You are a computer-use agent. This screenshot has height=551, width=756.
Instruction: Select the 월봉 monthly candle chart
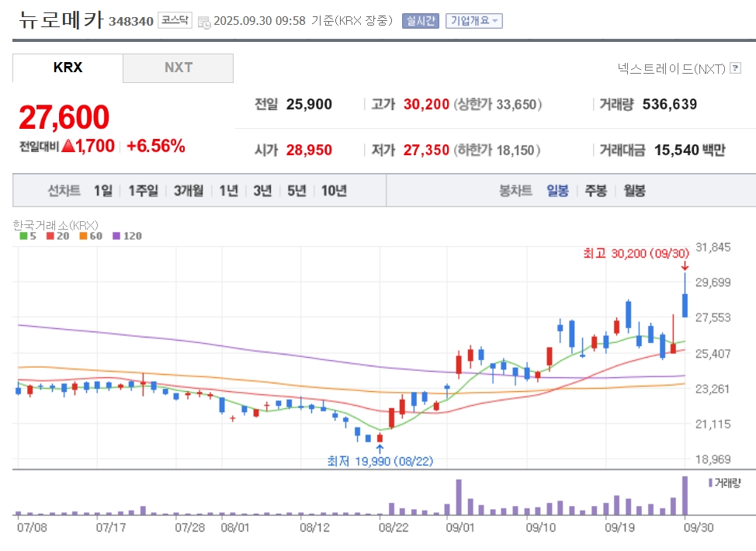tap(634, 190)
